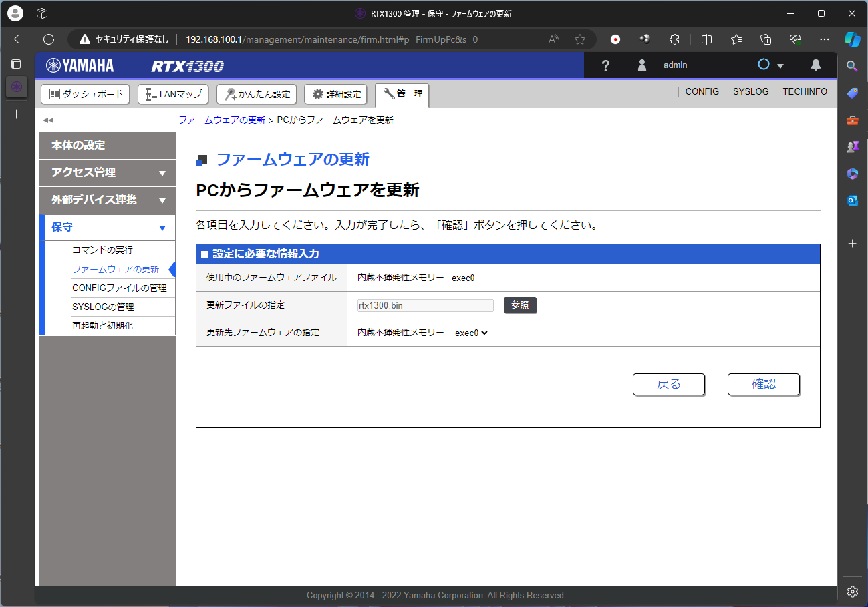
Task: Open TECHINFO link
Action: tap(805, 91)
